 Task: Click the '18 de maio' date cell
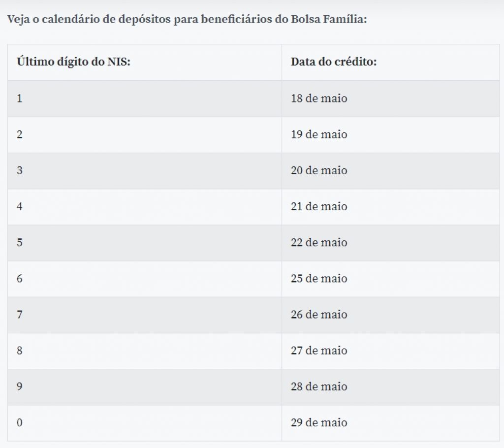pyautogui.click(x=390, y=98)
